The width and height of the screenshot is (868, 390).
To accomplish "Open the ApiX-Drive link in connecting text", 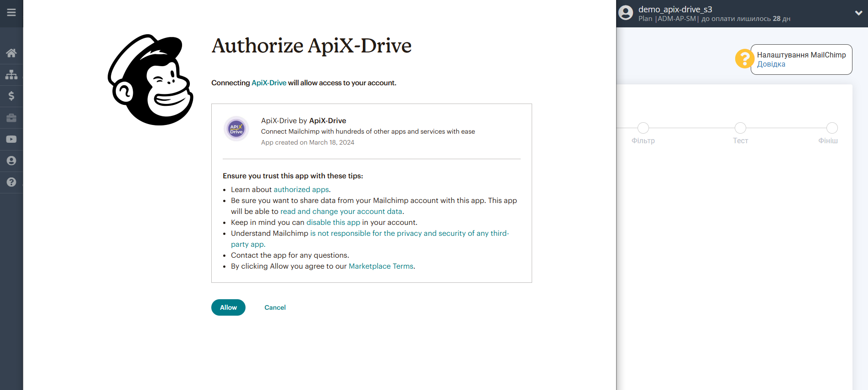I will pyautogui.click(x=269, y=83).
